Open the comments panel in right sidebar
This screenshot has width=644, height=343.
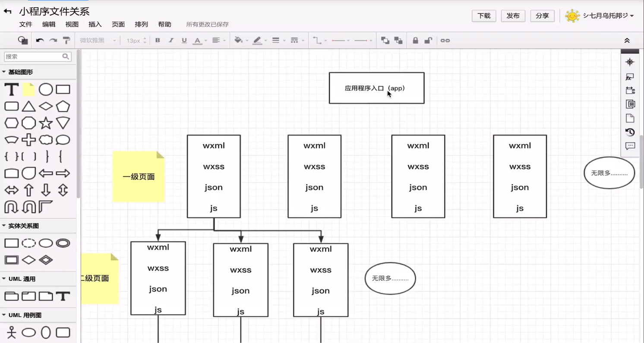coord(630,146)
